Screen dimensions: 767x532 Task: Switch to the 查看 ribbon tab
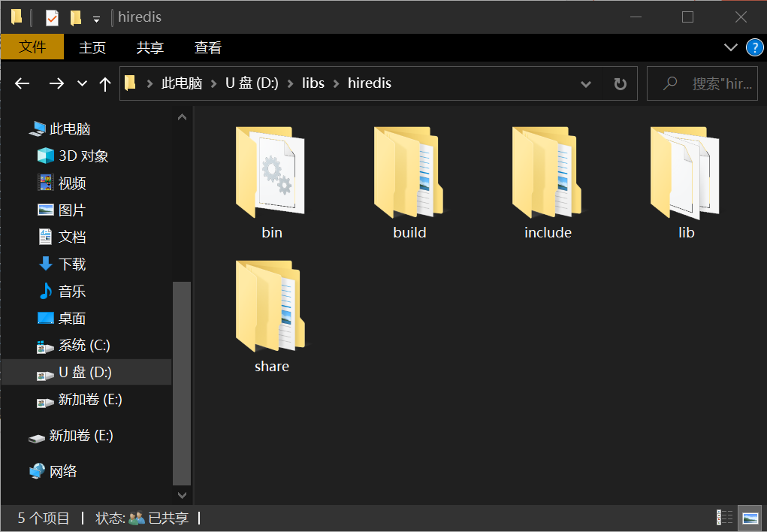[x=207, y=47]
